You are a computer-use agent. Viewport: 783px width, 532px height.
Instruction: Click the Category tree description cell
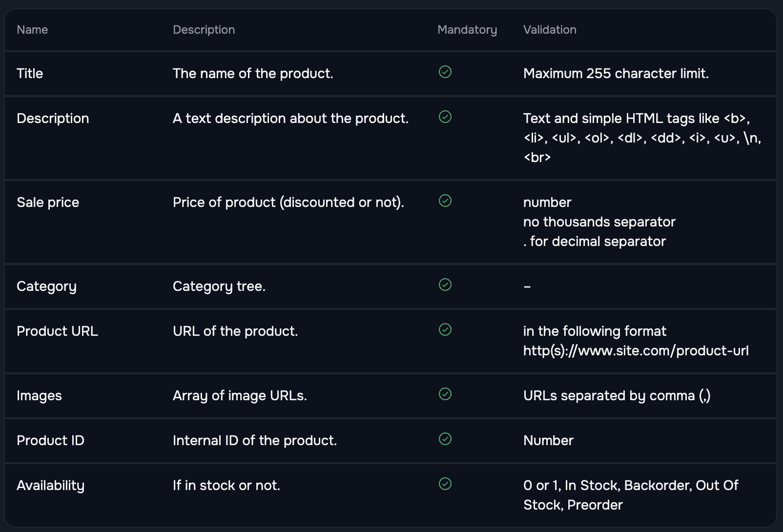pyautogui.click(x=219, y=286)
